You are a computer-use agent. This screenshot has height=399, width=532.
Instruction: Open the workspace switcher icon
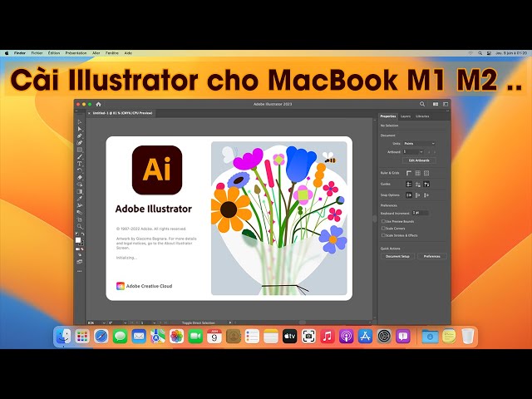pos(446,104)
